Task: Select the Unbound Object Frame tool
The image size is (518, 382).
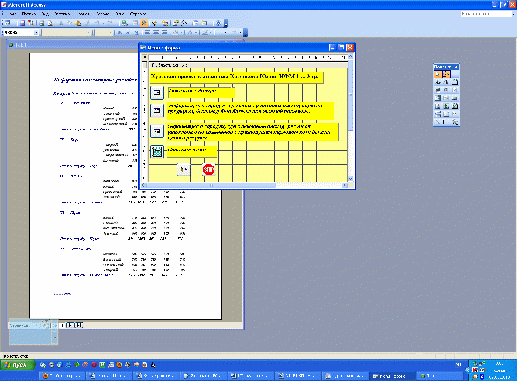Action: (x=446, y=106)
